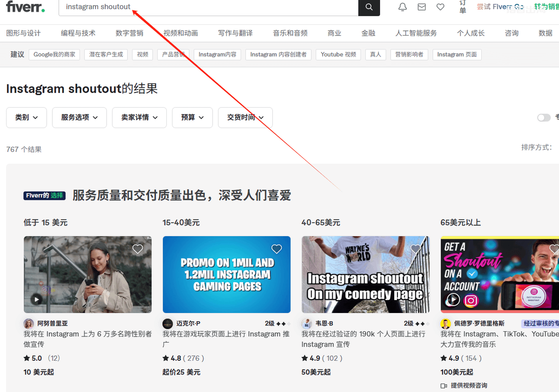Click the 767 个结果 count text

point(24,149)
